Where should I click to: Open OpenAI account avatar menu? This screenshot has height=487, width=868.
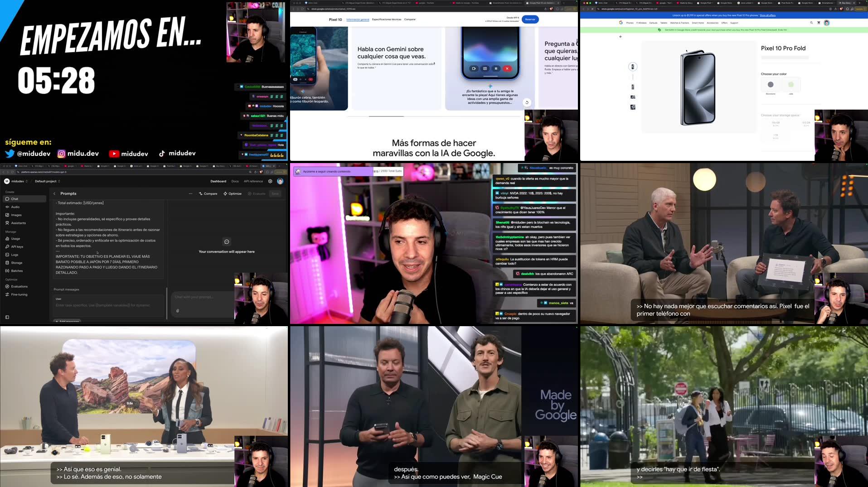tap(280, 181)
